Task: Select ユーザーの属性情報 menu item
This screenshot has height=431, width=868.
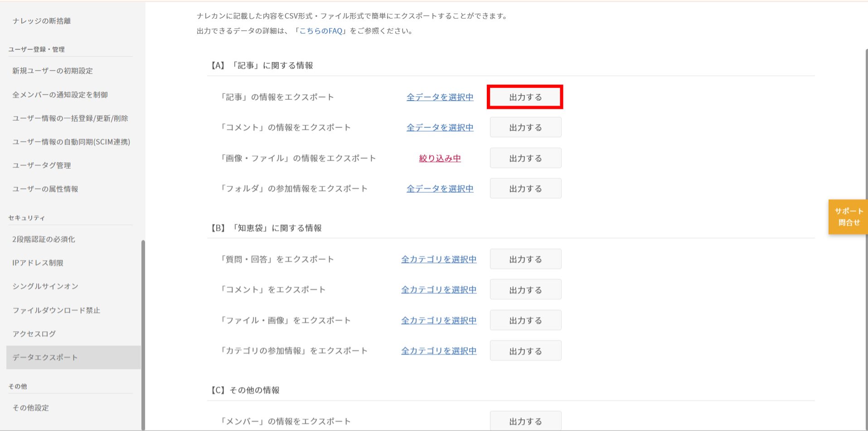Action: coord(45,189)
